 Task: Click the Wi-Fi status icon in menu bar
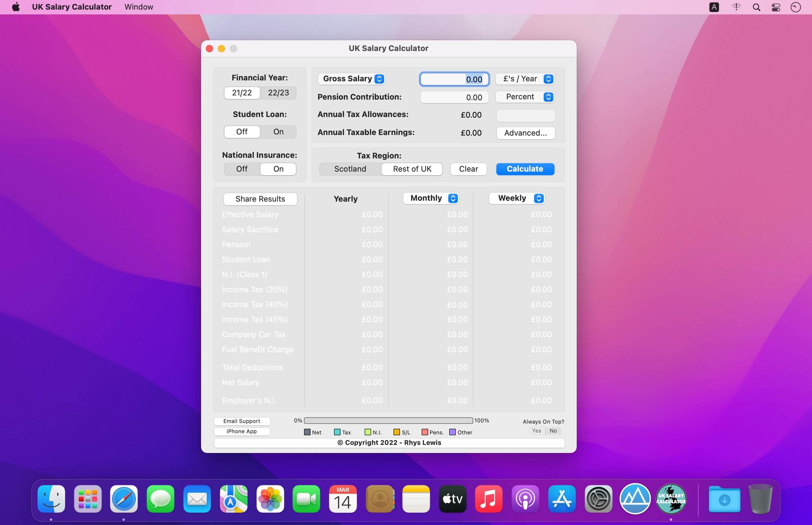point(736,7)
